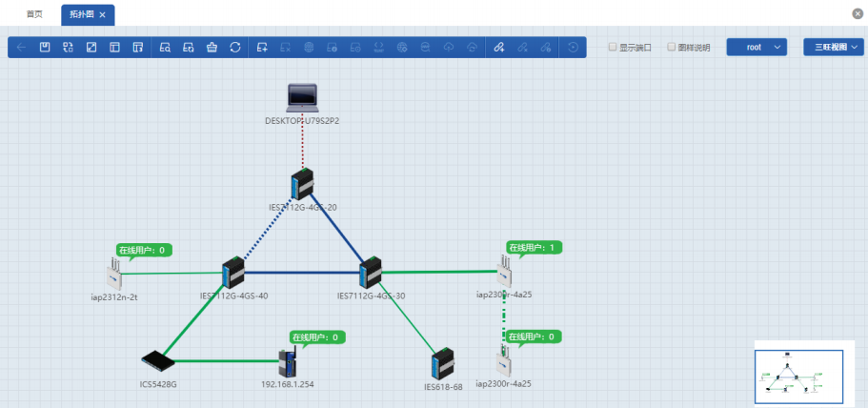Viewport: 868px width, 408px height.
Task: Select the IES618-68 switch node
Action: 442,365
